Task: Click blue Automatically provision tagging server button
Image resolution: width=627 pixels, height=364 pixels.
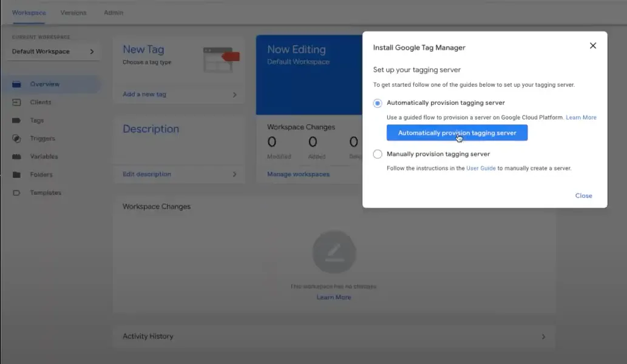Action: click(457, 133)
